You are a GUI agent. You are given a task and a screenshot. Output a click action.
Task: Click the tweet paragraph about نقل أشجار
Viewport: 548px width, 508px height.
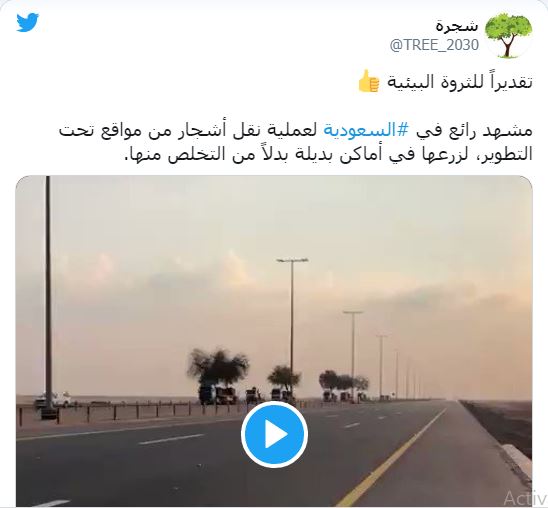296,142
